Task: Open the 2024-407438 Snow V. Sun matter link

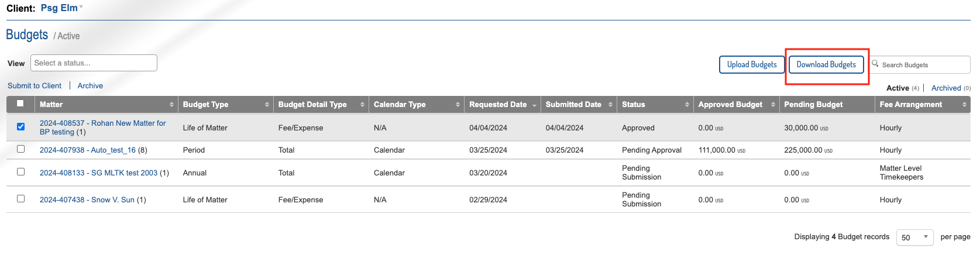Action: click(x=87, y=200)
